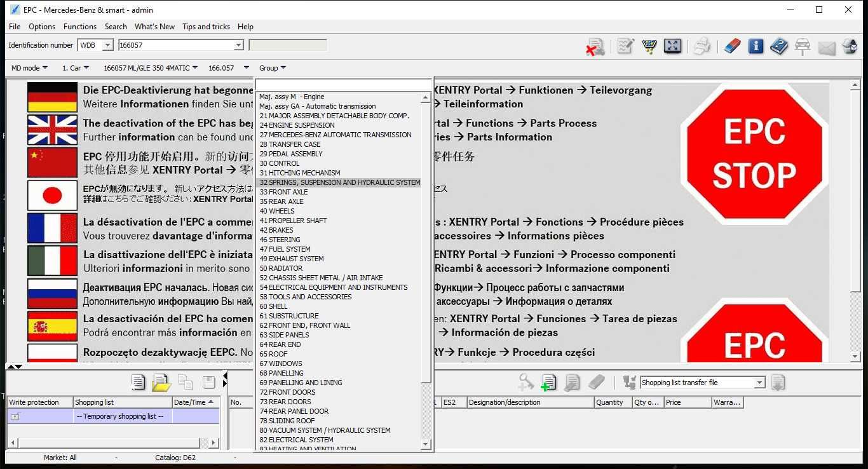Click the red-blue eraser icon
Viewport: 868px width, 469px height.
point(732,46)
